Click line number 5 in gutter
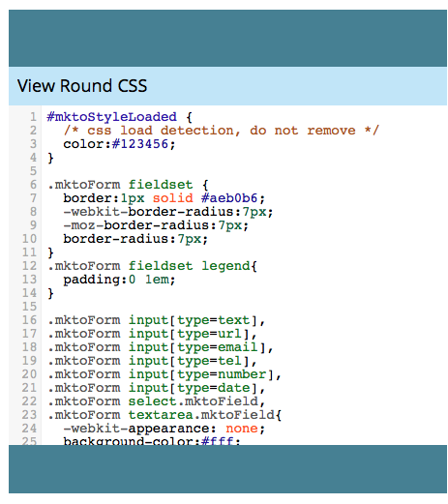 coord(33,171)
